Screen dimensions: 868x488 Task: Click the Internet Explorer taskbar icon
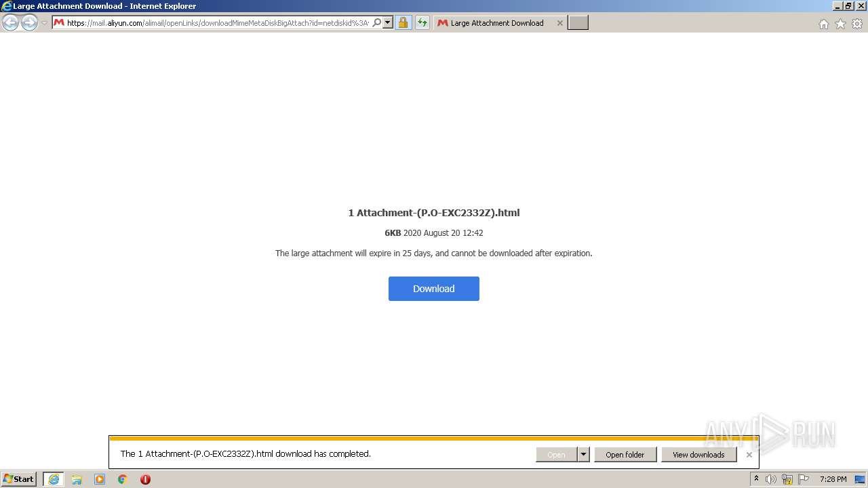pyautogui.click(x=54, y=479)
